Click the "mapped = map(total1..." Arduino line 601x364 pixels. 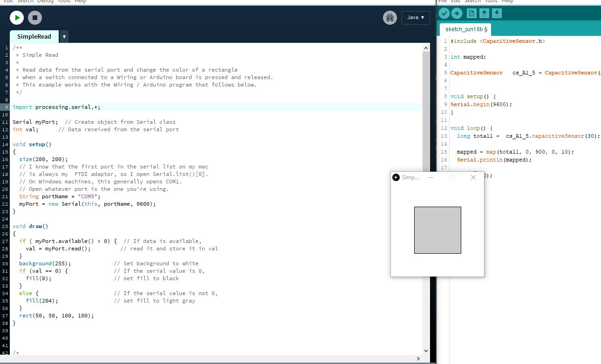516,152
